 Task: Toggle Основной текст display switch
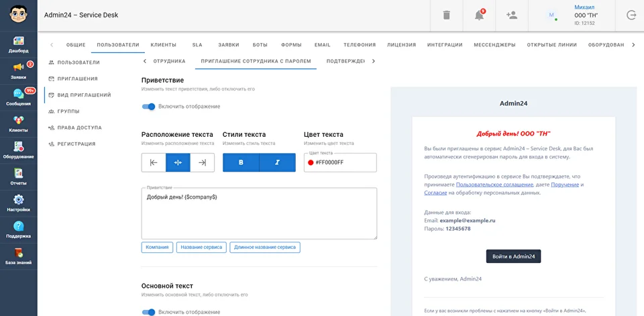coord(149,312)
